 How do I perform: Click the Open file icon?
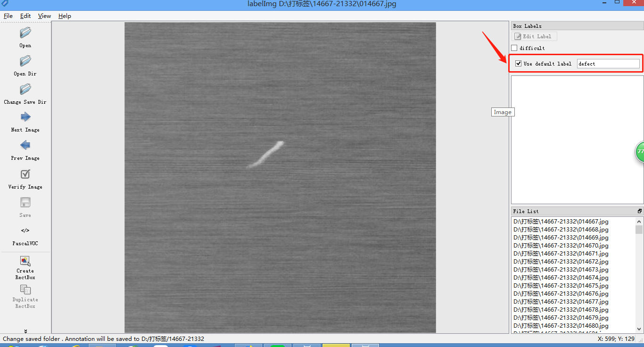click(25, 33)
